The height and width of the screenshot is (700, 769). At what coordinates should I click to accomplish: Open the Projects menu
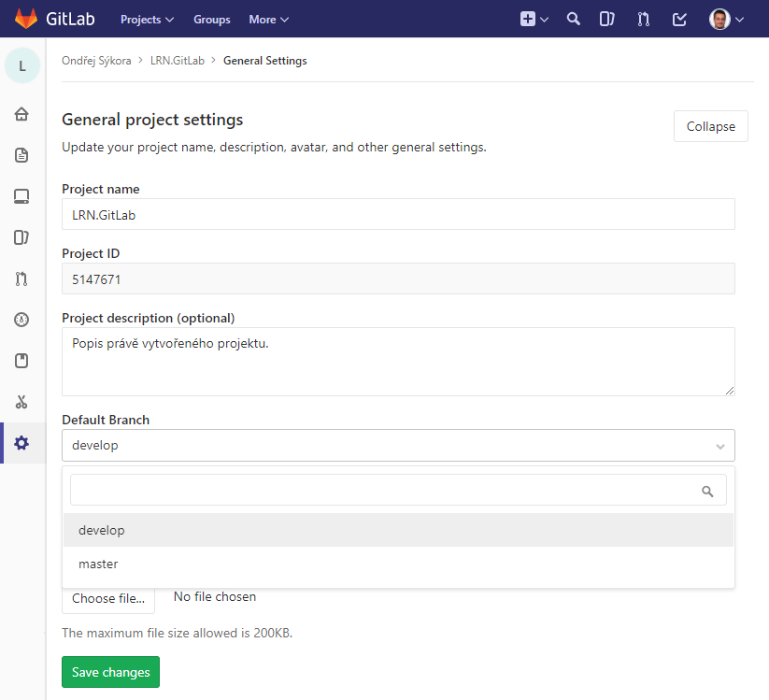point(147,20)
